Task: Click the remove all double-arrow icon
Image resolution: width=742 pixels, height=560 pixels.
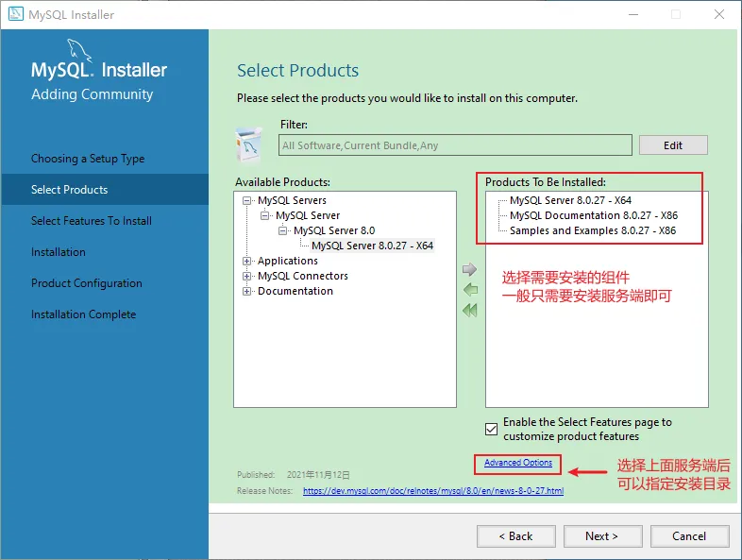Action: click(469, 311)
